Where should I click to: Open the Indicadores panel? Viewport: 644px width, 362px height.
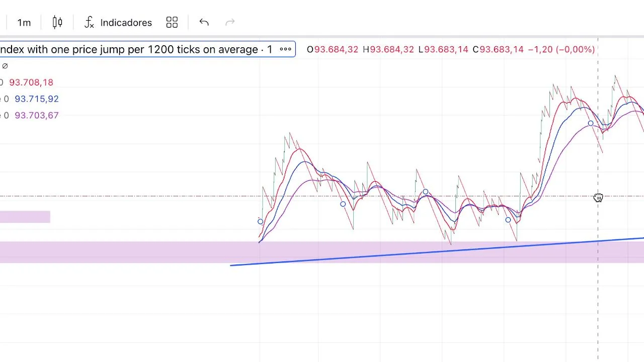click(x=118, y=23)
